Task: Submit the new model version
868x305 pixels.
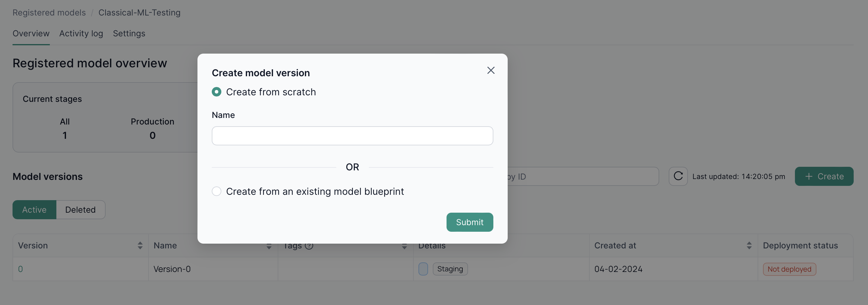Action: tap(469, 222)
